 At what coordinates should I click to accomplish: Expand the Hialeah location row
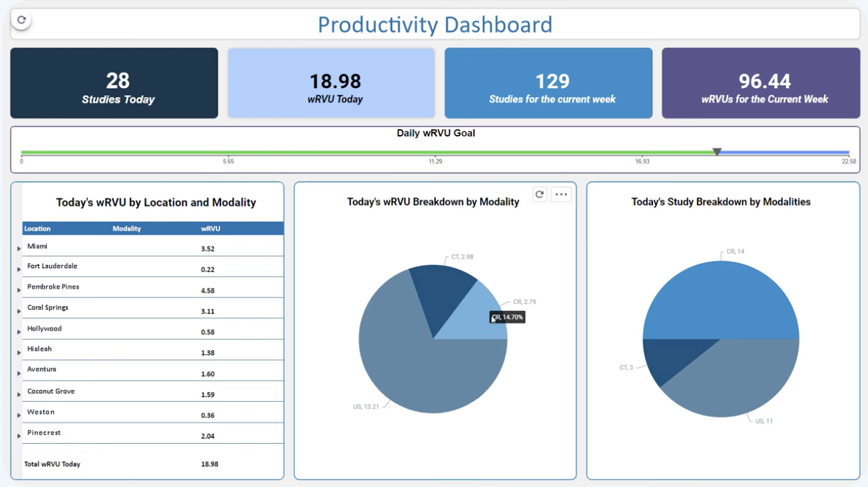19,353
